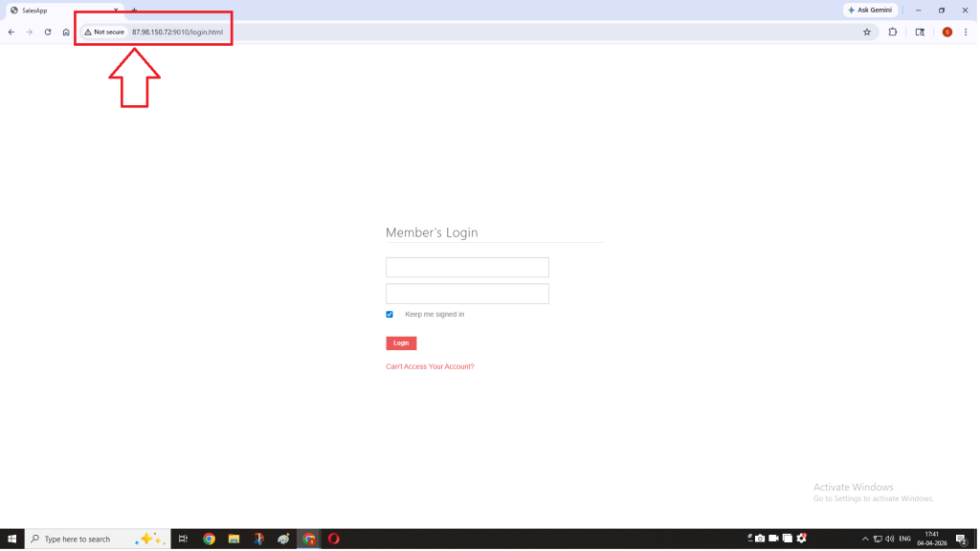Uncheck the Keep me signed in checkbox
This screenshot has height=551, width=980.
coord(390,314)
